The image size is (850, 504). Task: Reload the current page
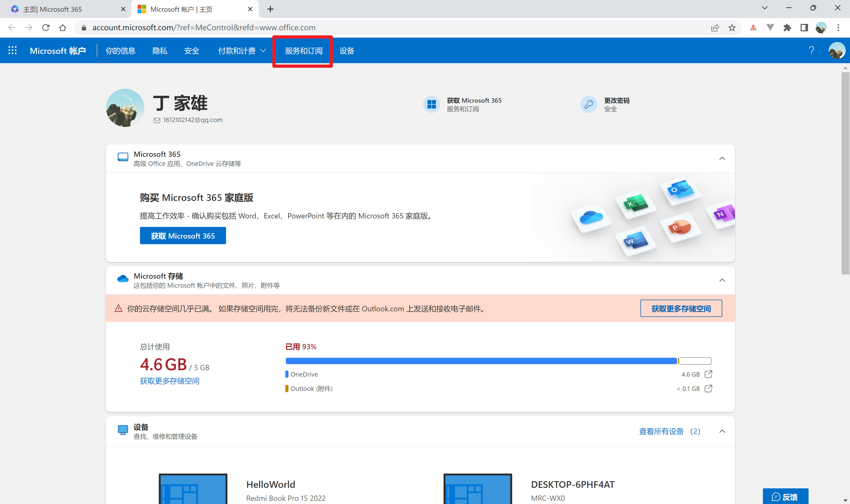45,28
